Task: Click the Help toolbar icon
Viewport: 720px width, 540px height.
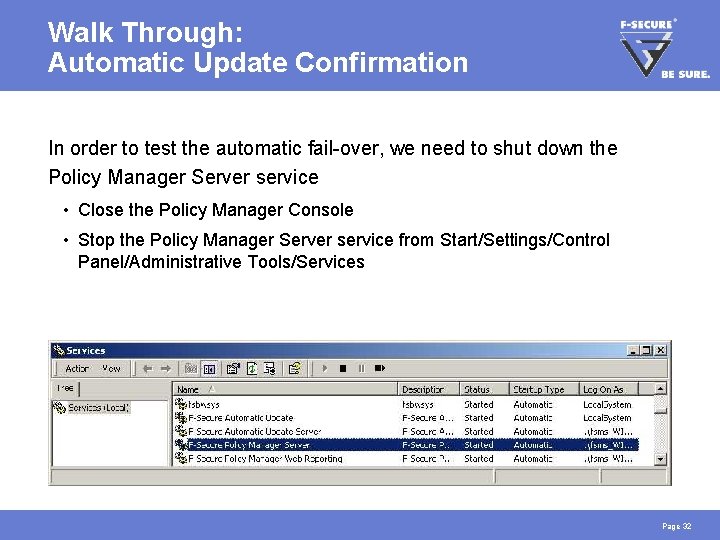Action: click(x=294, y=368)
